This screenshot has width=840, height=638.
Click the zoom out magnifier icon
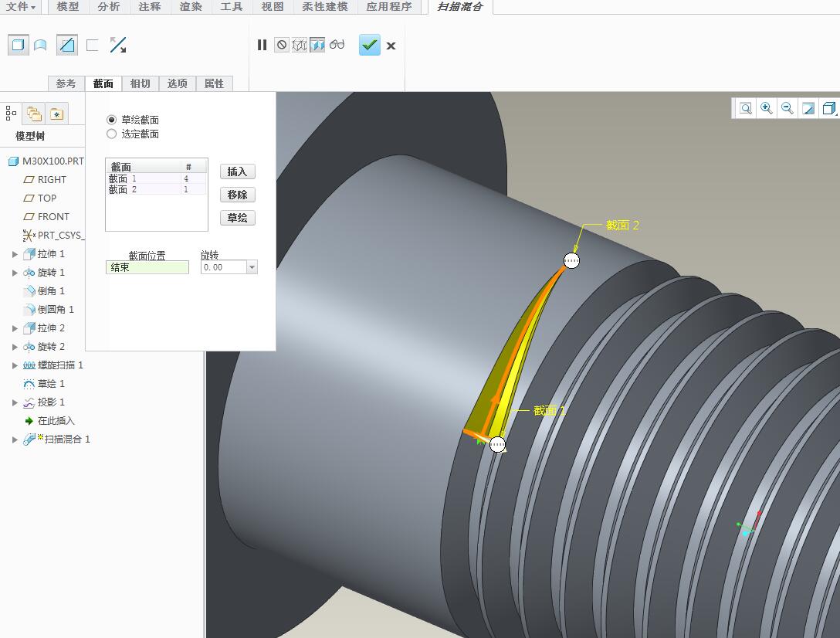(x=787, y=108)
